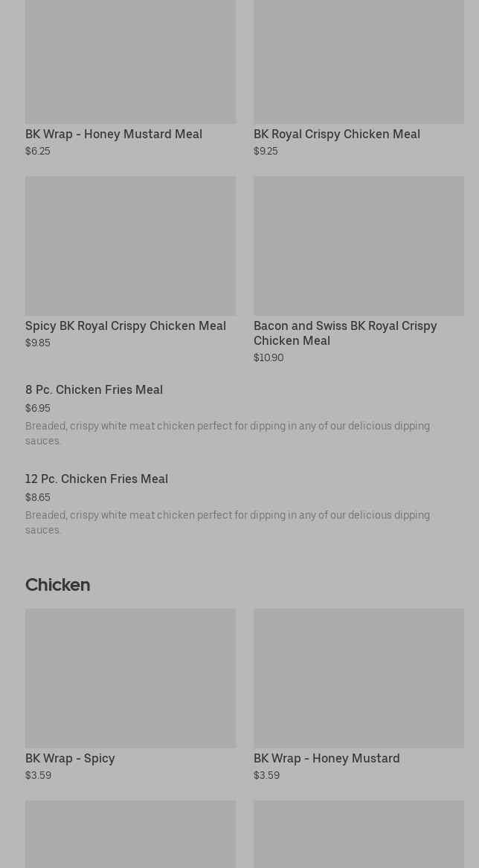479x868 pixels.
Task: Open the BK Wrap - Spicy title link
Action: pyautogui.click(x=70, y=759)
